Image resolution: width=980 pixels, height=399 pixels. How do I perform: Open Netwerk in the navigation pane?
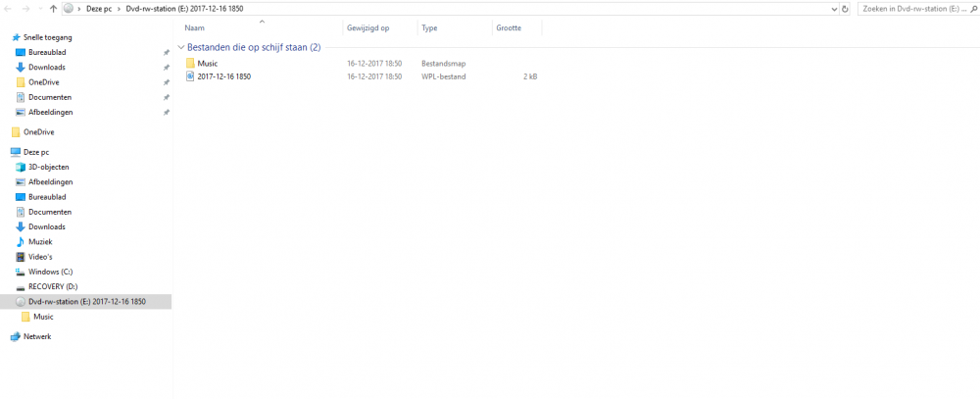coord(37,336)
